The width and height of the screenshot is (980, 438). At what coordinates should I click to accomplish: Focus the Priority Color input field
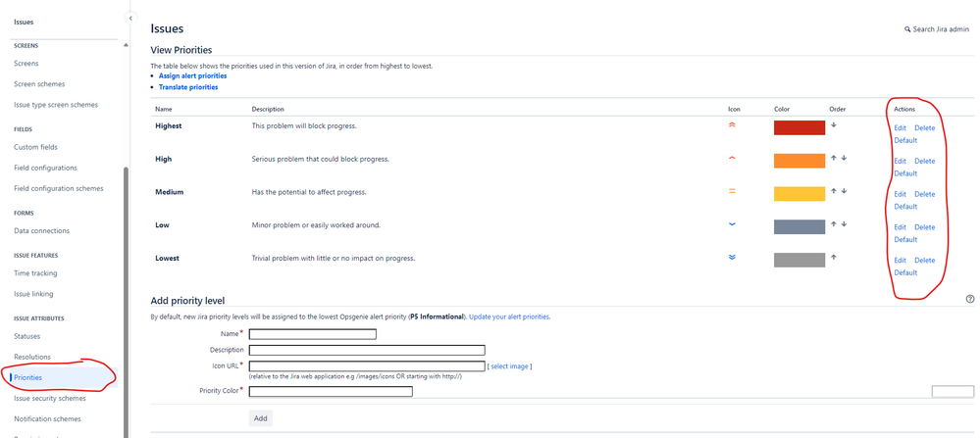(x=331, y=392)
